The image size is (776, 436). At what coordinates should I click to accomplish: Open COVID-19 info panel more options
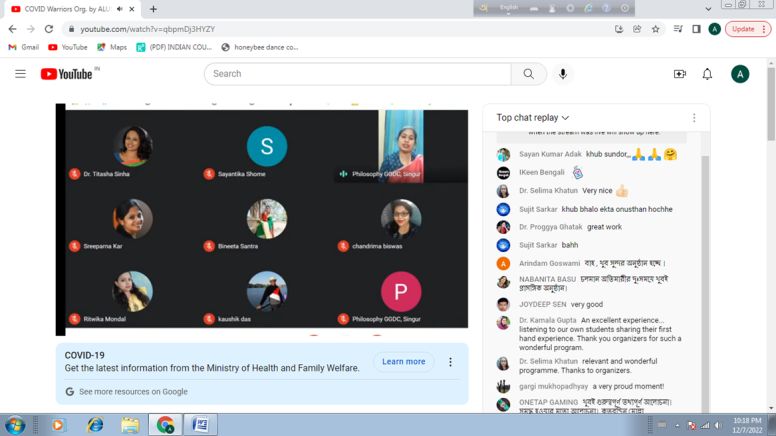(x=450, y=362)
